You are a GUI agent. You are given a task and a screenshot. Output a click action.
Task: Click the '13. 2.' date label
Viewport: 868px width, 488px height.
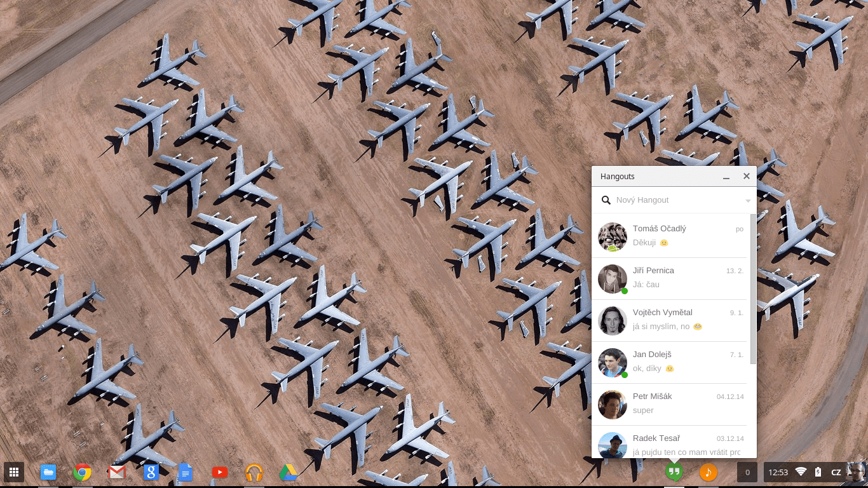coord(735,271)
